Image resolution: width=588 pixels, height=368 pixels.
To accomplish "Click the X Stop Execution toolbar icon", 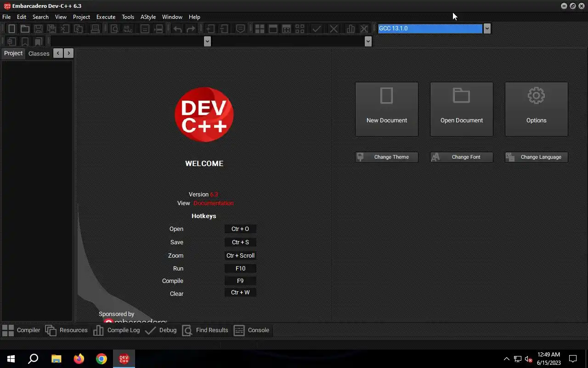I will [334, 29].
